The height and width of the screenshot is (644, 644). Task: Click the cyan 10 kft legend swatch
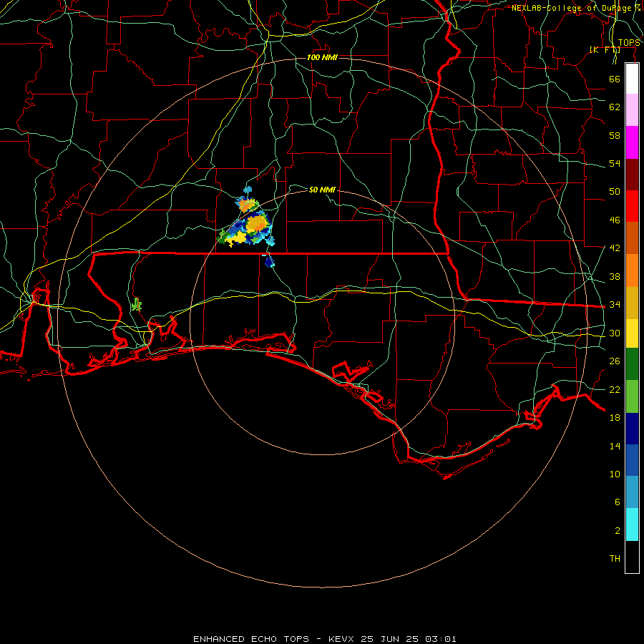click(x=632, y=525)
